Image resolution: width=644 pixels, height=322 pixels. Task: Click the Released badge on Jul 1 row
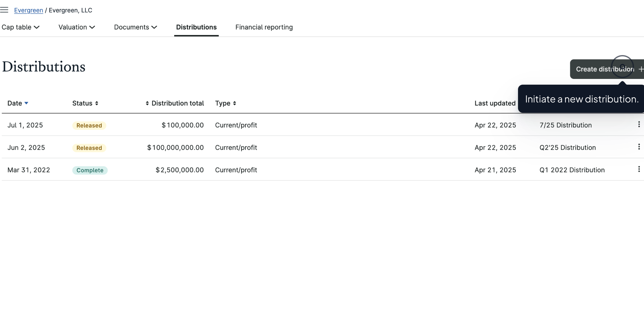tap(89, 125)
